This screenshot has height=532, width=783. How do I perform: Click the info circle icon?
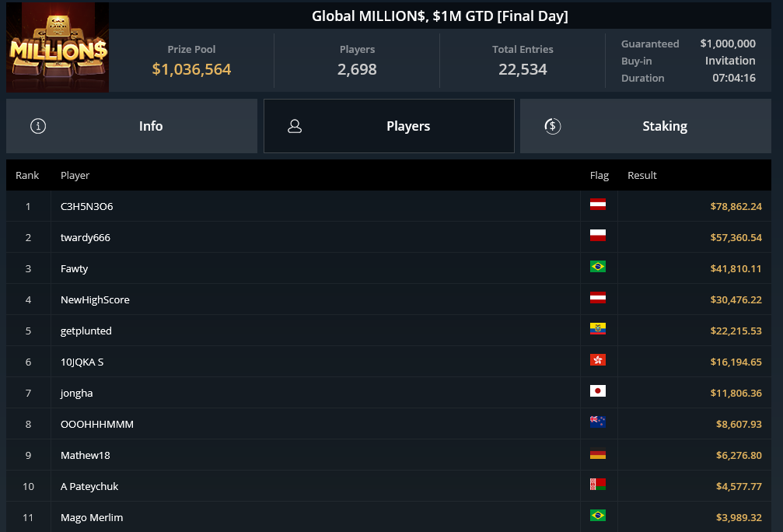point(38,126)
